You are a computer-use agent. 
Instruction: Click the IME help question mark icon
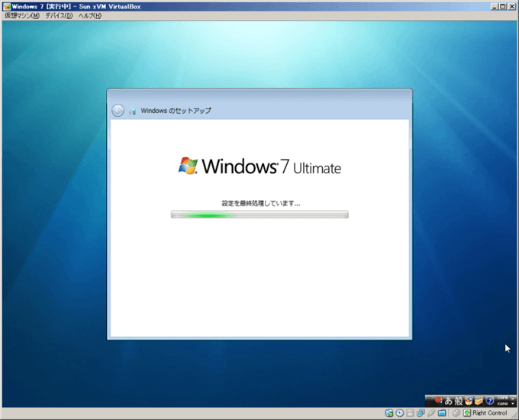(489, 400)
